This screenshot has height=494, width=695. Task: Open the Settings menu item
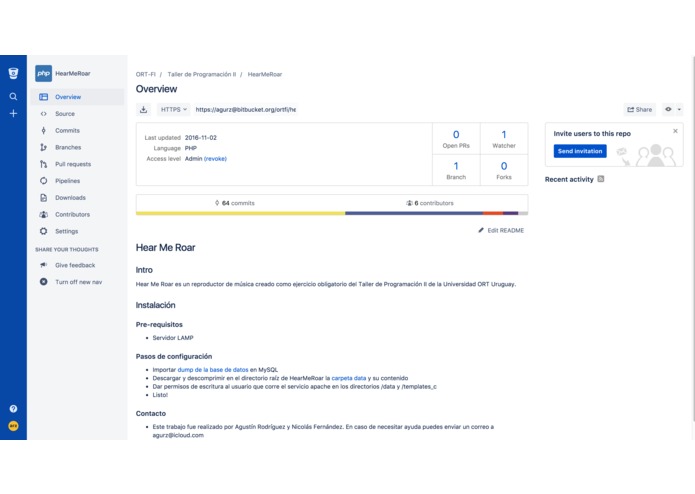[77, 231]
